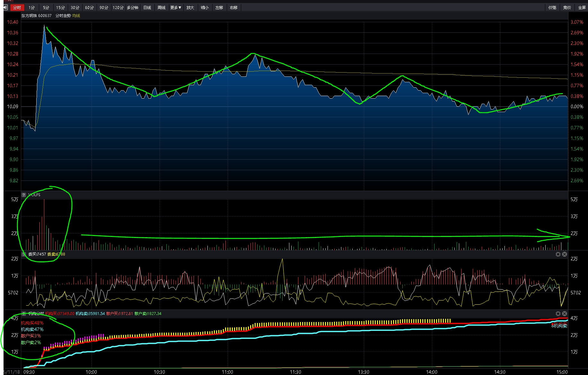Switch to 周线 weekly chart
The image size is (588, 375).
[x=162, y=7]
